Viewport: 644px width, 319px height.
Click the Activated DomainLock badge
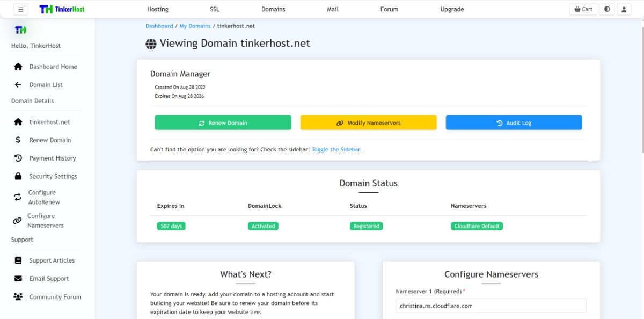tap(263, 226)
